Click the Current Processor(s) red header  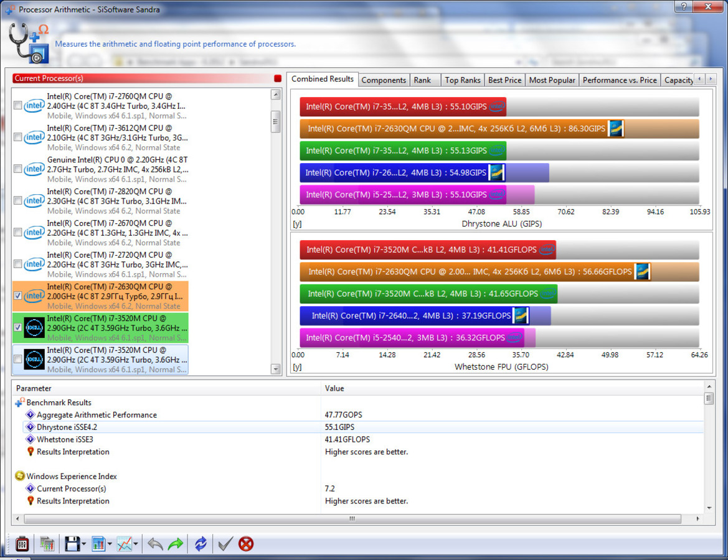pyautogui.click(x=143, y=78)
